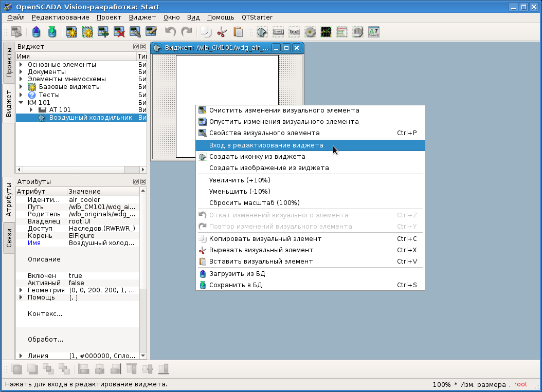Expand the Основные элементы tree node
Viewport: 542px width, 392px height.
(x=21, y=65)
